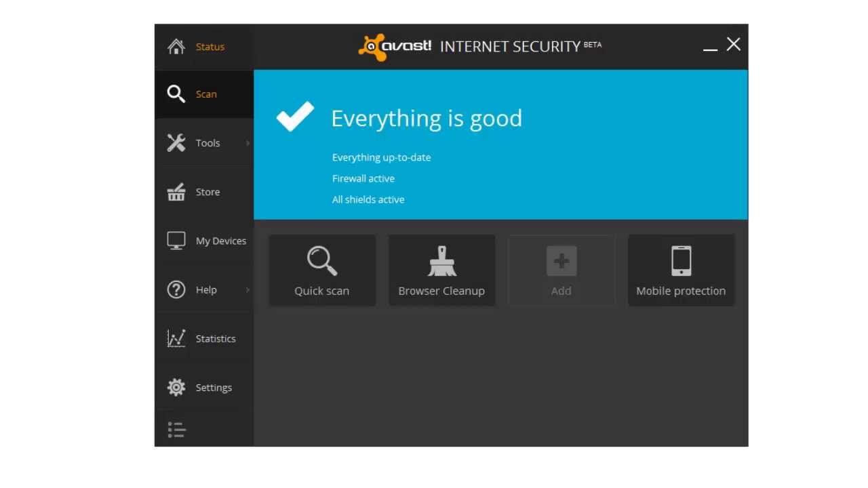Viewport: 868px width, 488px height.
Task: Click the "Everything up-to-date" status line
Action: (x=381, y=157)
